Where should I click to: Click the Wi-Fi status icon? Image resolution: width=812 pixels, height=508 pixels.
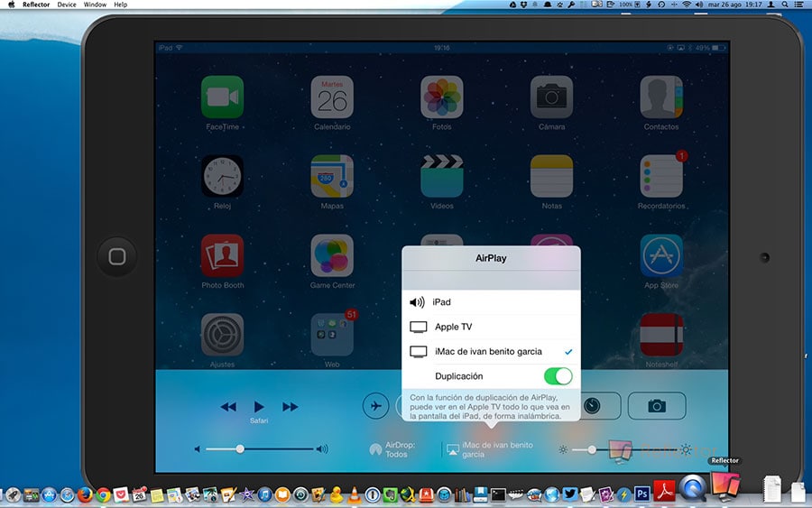687,5
